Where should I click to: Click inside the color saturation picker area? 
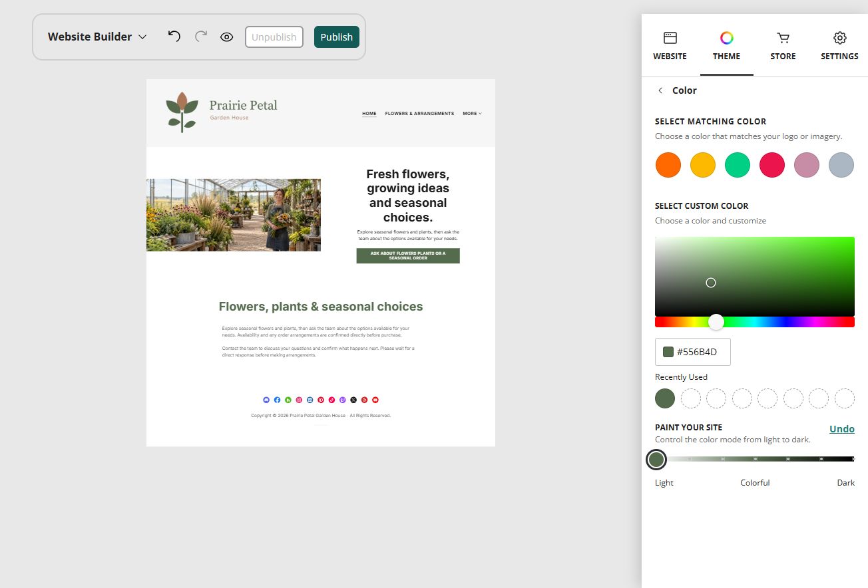(755, 276)
